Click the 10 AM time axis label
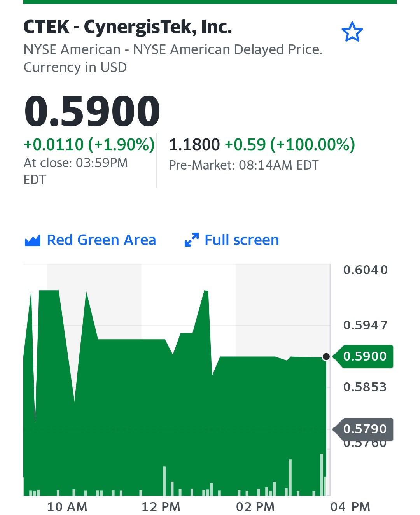The width and height of the screenshot is (420, 515). pos(67,507)
